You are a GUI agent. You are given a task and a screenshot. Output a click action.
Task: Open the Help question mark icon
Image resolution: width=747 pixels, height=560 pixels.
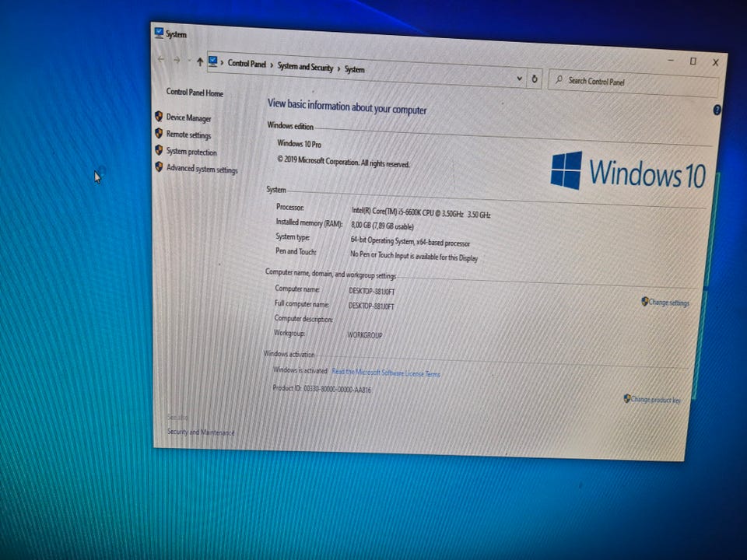717,110
